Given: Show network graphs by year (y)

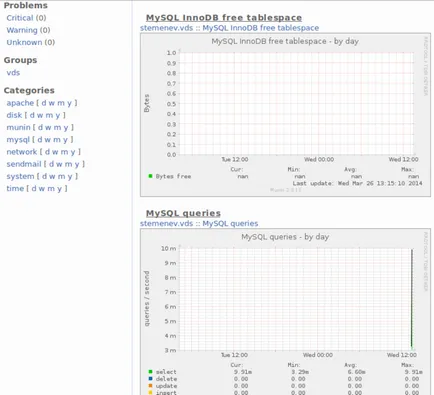Looking at the screenshot, I should tap(73, 152).
